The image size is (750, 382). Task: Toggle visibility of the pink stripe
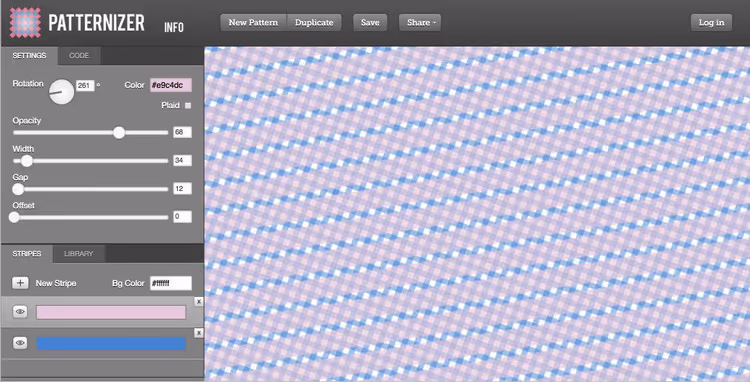(x=20, y=312)
